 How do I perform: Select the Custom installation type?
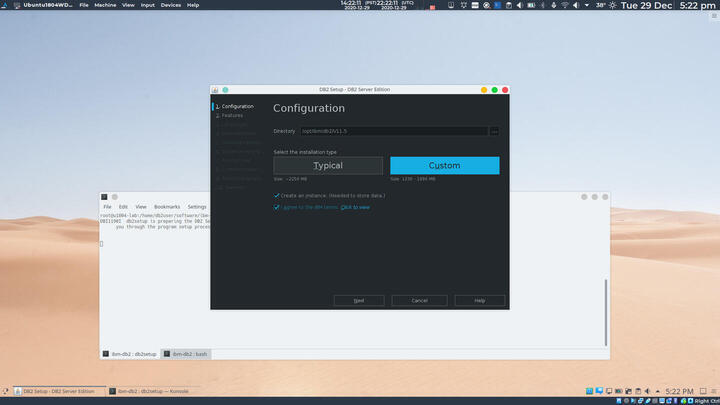click(x=444, y=166)
